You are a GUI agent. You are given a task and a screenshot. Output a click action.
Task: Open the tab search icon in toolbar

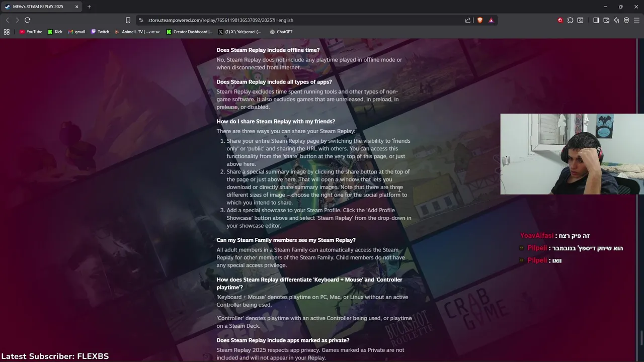point(580,20)
